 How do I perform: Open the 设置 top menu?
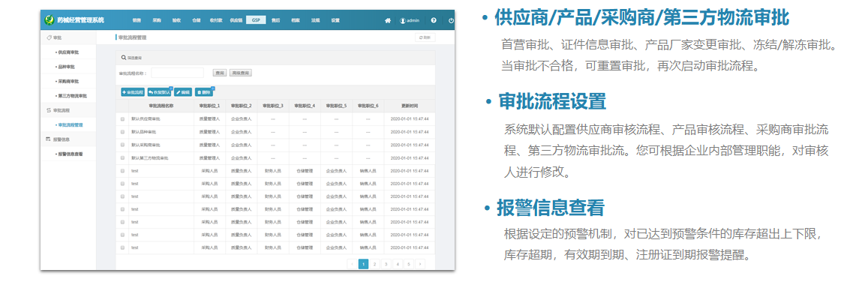tap(335, 20)
